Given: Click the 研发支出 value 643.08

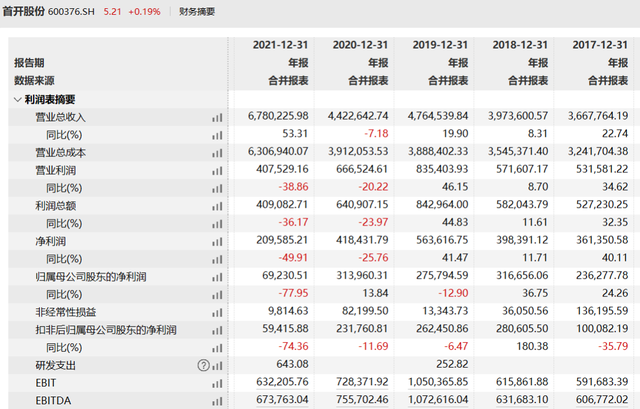Looking at the screenshot, I should [292, 364].
